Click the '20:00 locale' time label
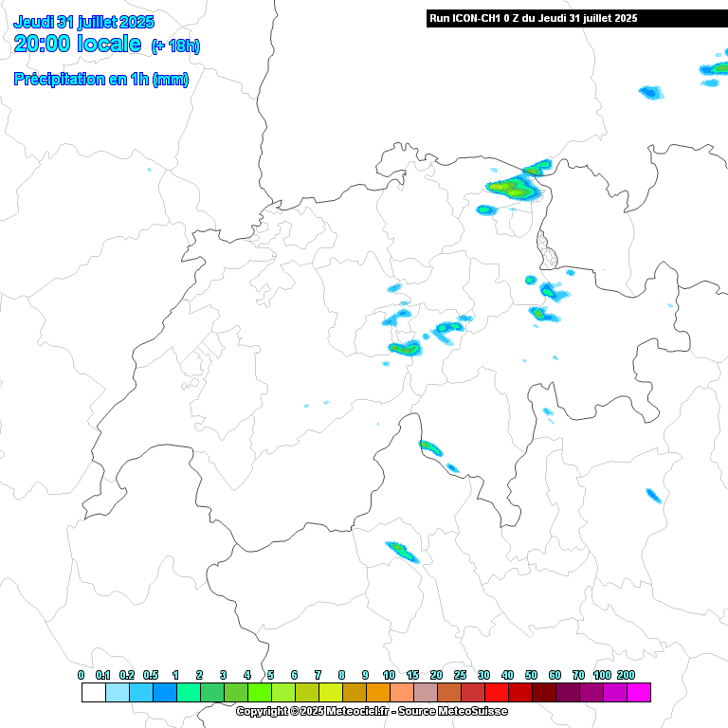Image resolution: width=728 pixels, height=728 pixels. point(78,44)
